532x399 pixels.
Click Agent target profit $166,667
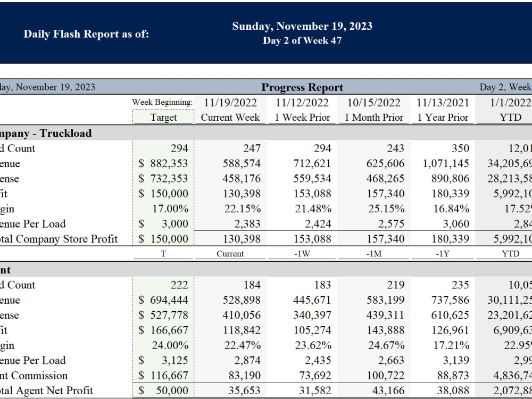pos(163,330)
